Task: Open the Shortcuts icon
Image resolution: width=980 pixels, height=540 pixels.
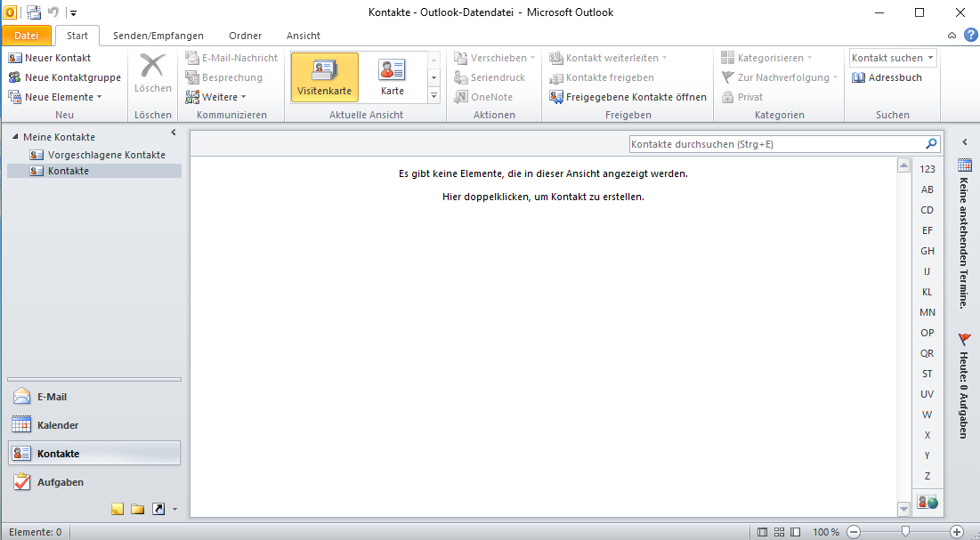Action: [x=158, y=509]
